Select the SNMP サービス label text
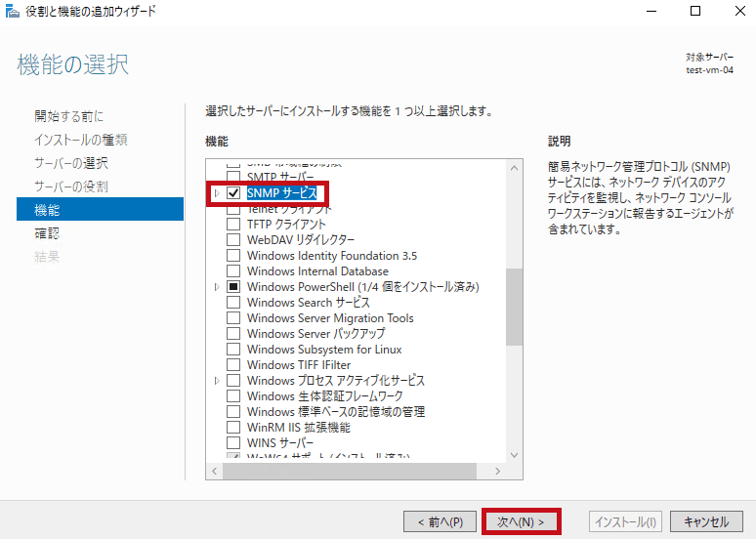The image size is (756, 539). (x=282, y=193)
